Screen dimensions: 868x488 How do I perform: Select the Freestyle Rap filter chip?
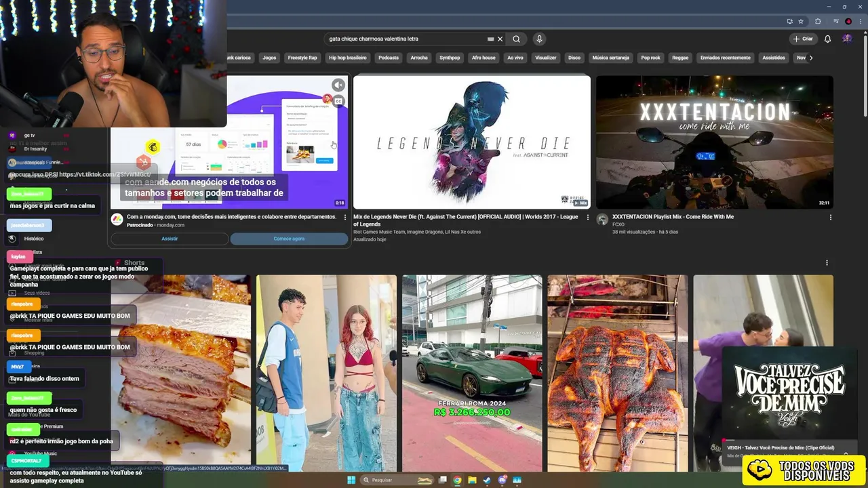tap(302, 58)
